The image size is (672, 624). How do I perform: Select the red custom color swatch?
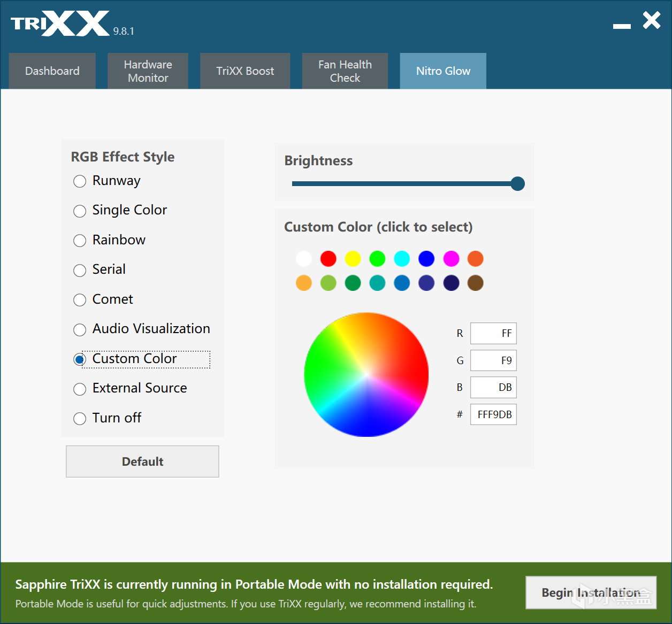pyautogui.click(x=328, y=259)
